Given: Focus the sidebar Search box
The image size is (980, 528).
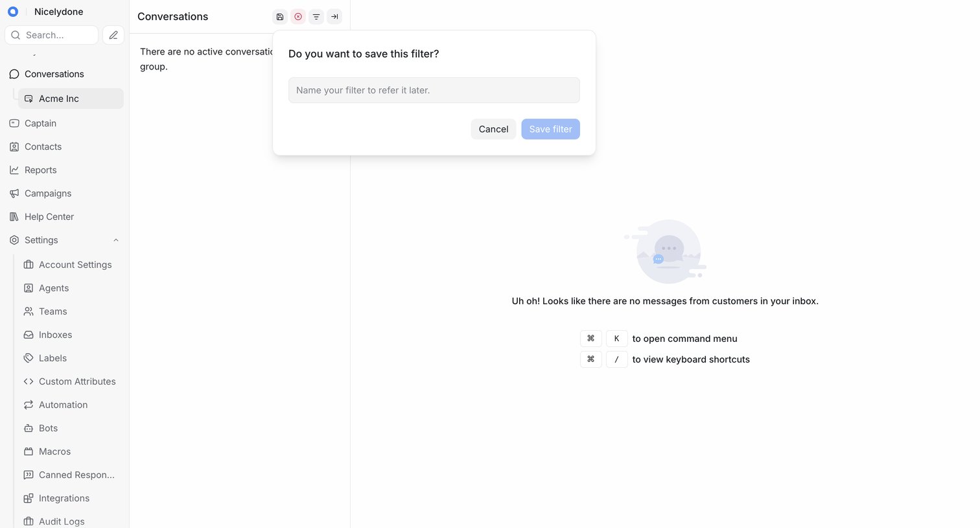Looking at the screenshot, I should (52, 35).
